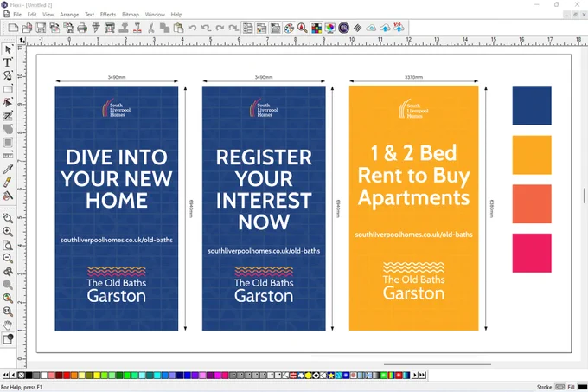This screenshot has height=392, width=588.
Task: Select the coral color square on canvas
Action: [x=532, y=203]
